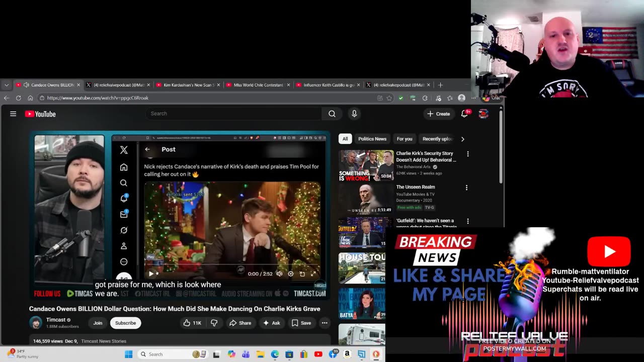This screenshot has width=644, height=362.
Task: Toggle theater mode in the video player
Action: (x=302, y=274)
